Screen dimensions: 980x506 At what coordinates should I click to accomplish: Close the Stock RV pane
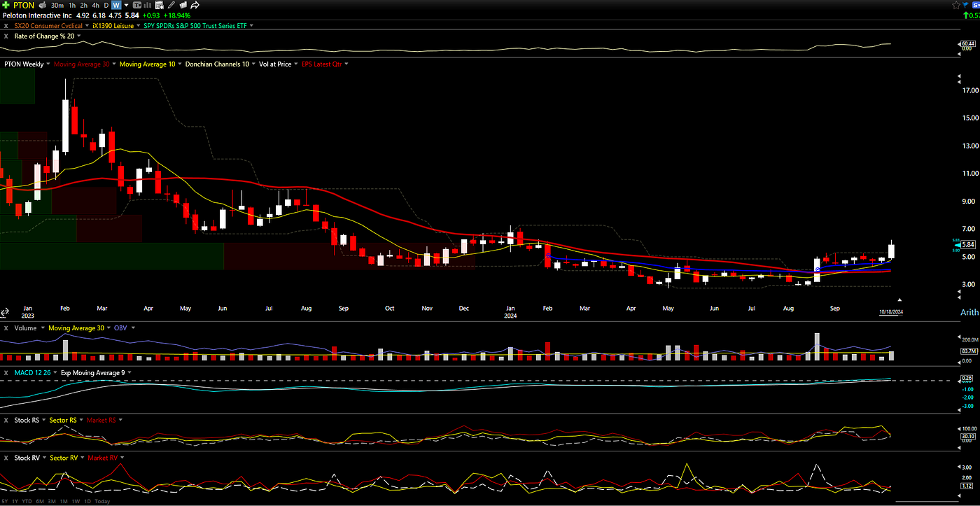[x=6, y=458]
